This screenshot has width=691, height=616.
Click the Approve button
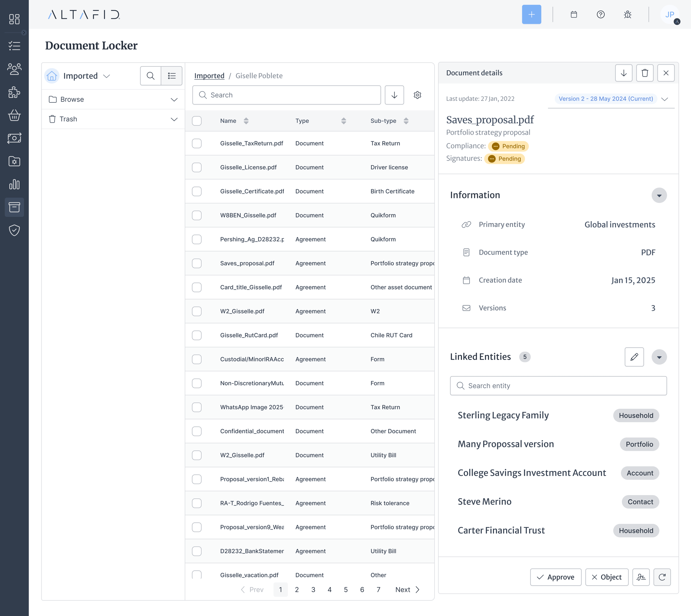[556, 577]
